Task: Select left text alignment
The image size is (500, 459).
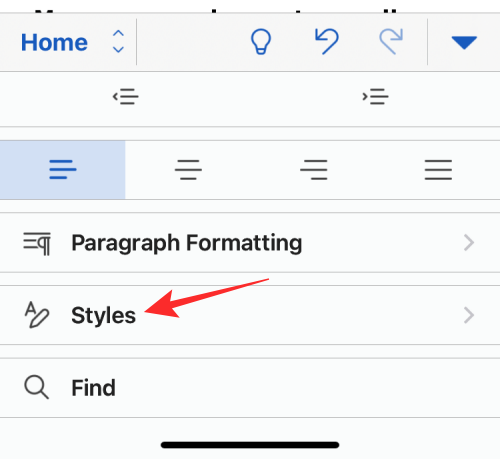Action: tap(62, 170)
